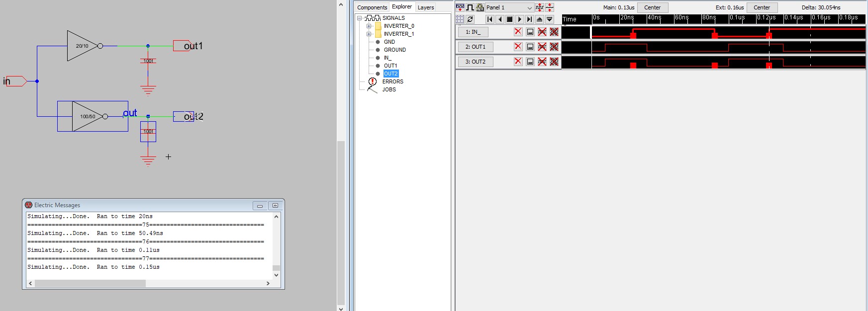868x311 pixels.
Task: Collapse the SIGNALS tree node
Action: (359, 18)
